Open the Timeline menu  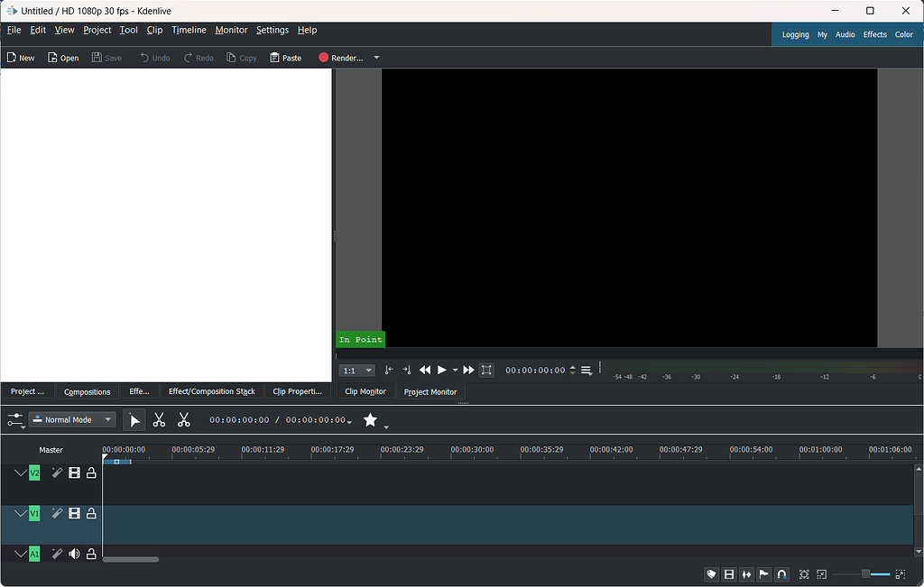pos(189,30)
